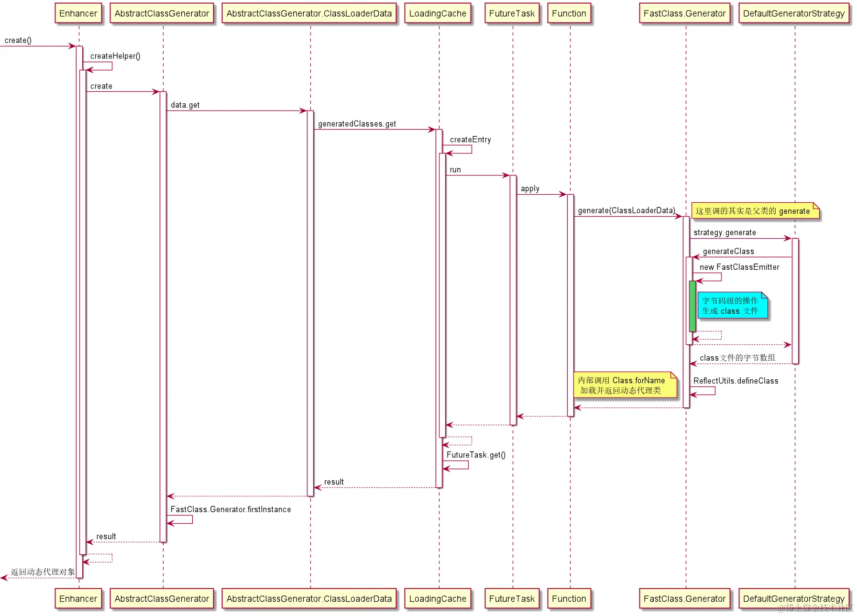Click the ReflectUtils.defineClass message
The height and width of the screenshot is (616, 857).
tap(735, 381)
